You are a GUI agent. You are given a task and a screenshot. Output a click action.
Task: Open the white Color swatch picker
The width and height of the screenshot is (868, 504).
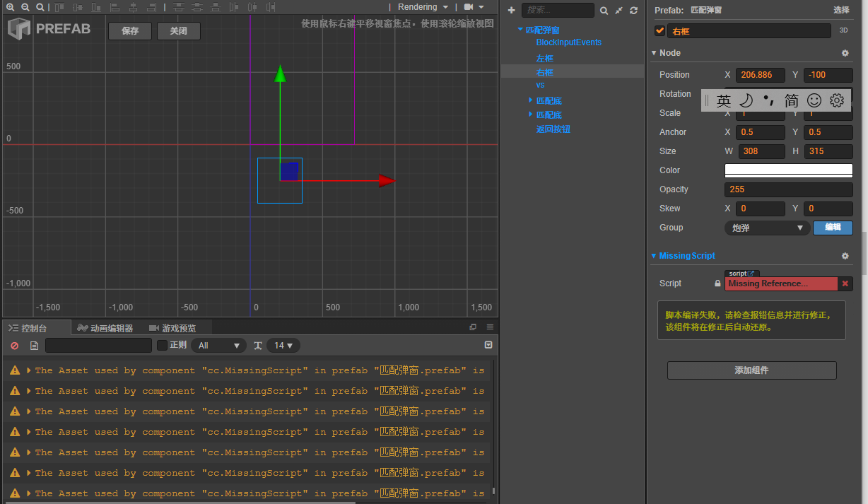pyautogui.click(x=788, y=170)
